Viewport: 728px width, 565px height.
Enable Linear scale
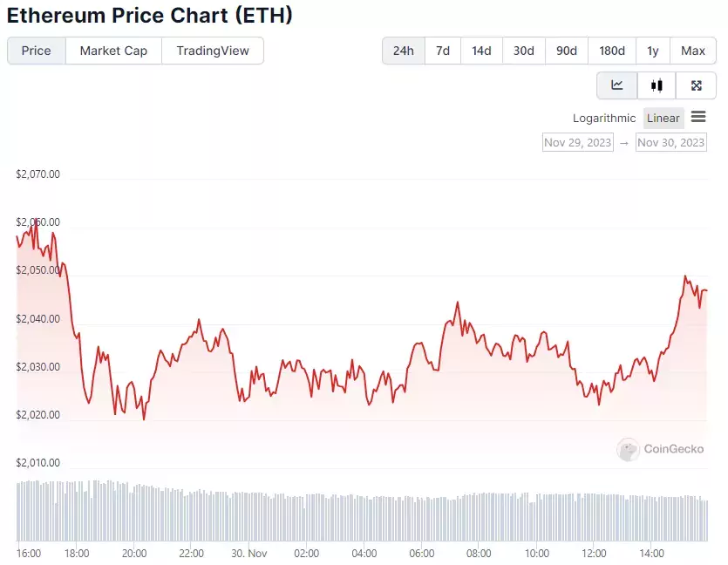point(663,118)
